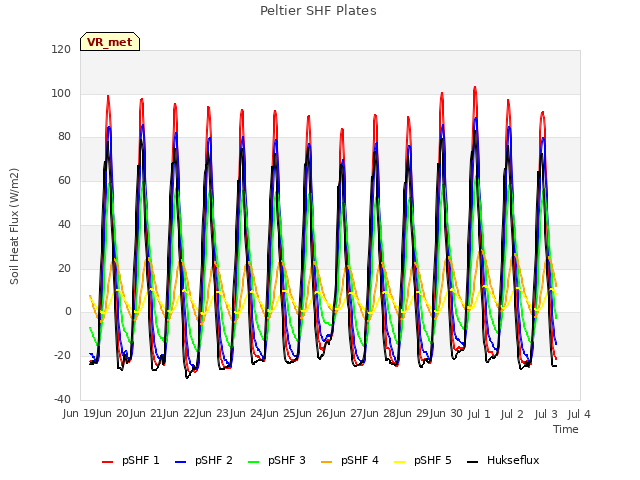This screenshot has width=640, height=480.
Task: Click the 40 y-axis tick label
Action: 64,224
